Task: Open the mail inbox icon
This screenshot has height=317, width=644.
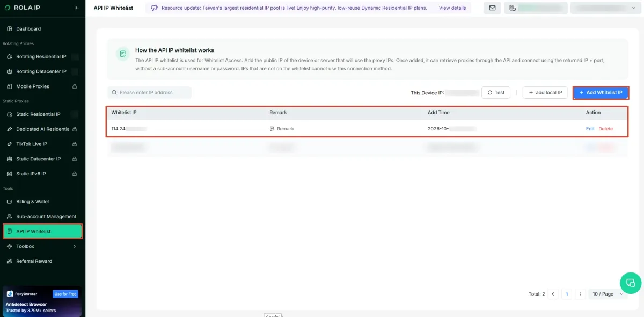Action: [x=492, y=8]
